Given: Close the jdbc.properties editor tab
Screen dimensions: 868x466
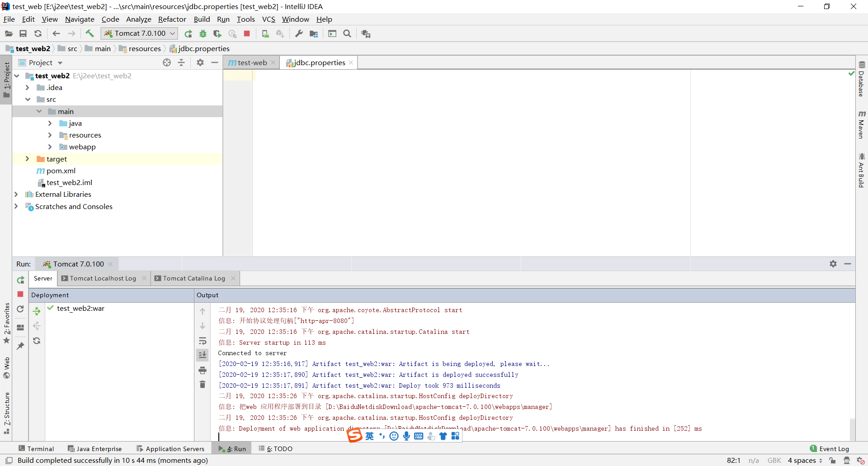Looking at the screenshot, I should pyautogui.click(x=351, y=62).
